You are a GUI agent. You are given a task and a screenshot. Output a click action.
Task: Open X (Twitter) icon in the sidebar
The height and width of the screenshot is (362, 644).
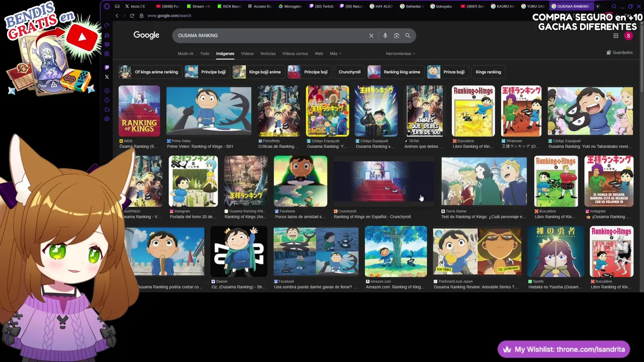click(x=107, y=77)
